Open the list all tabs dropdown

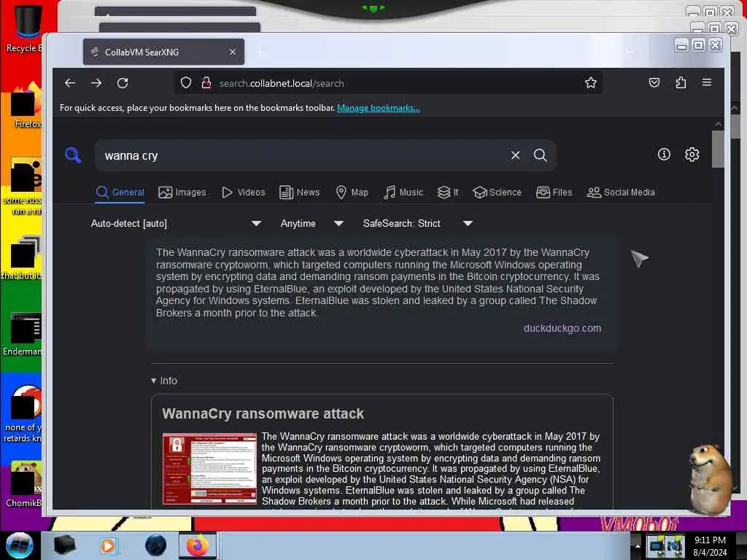click(630, 51)
